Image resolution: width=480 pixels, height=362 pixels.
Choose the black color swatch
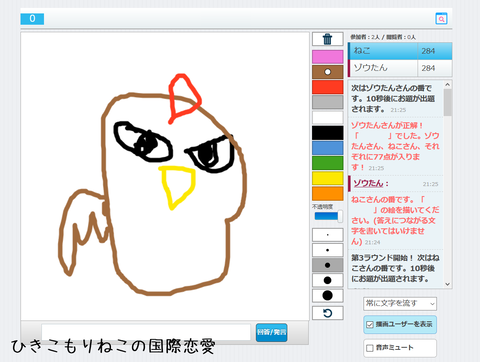[327, 133]
